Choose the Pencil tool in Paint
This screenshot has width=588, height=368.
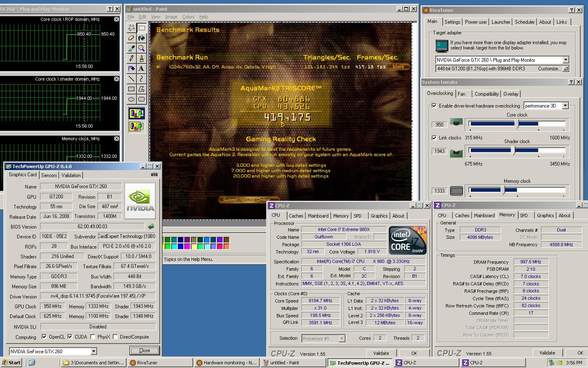coord(131,58)
